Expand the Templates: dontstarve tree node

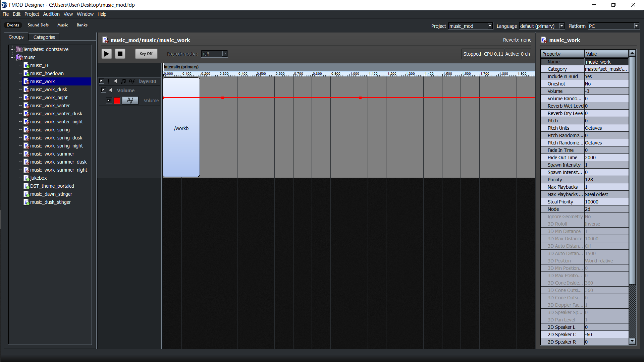pos(12,49)
